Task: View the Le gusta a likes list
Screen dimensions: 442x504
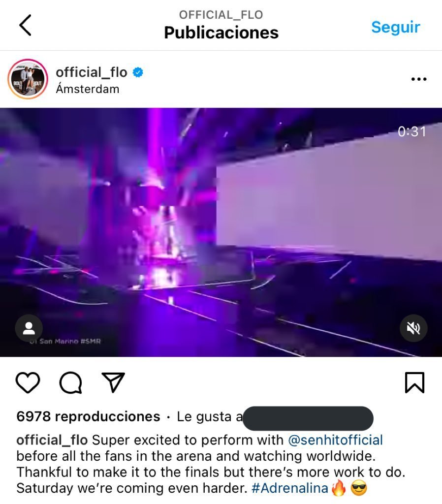Action: (x=210, y=416)
